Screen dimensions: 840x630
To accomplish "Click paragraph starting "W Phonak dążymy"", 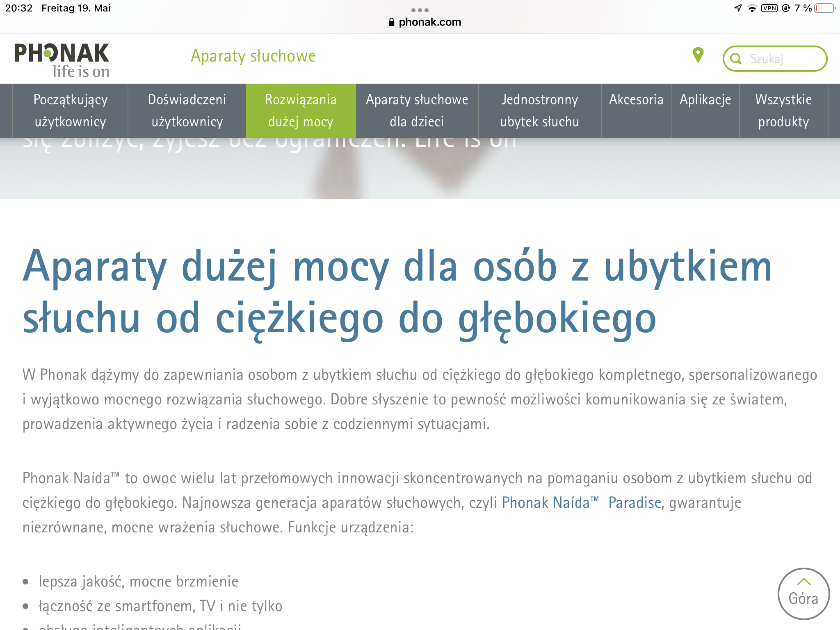I will click(x=420, y=399).
